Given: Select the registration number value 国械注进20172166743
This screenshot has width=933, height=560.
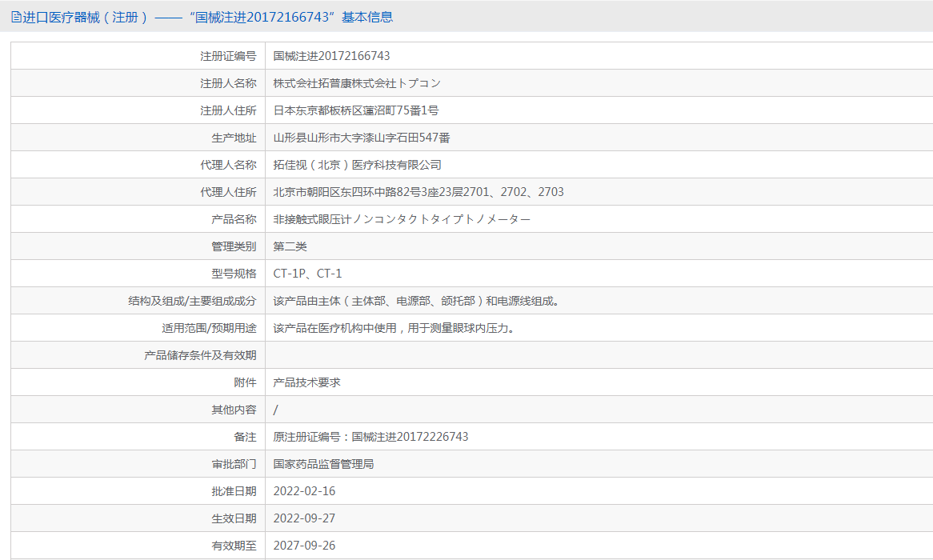Looking at the screenshot, I should [331, 56].
